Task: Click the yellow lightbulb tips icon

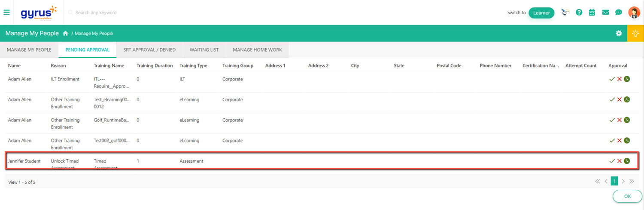Action: coord(635,33)
